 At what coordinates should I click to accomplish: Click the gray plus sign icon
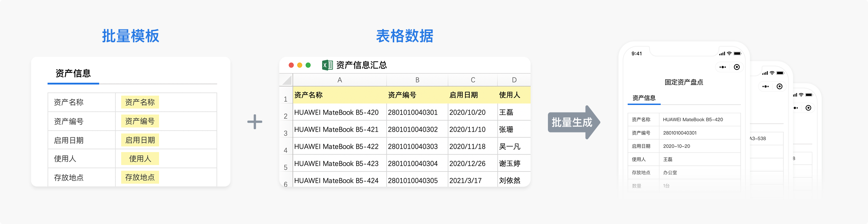pos(255,122)
